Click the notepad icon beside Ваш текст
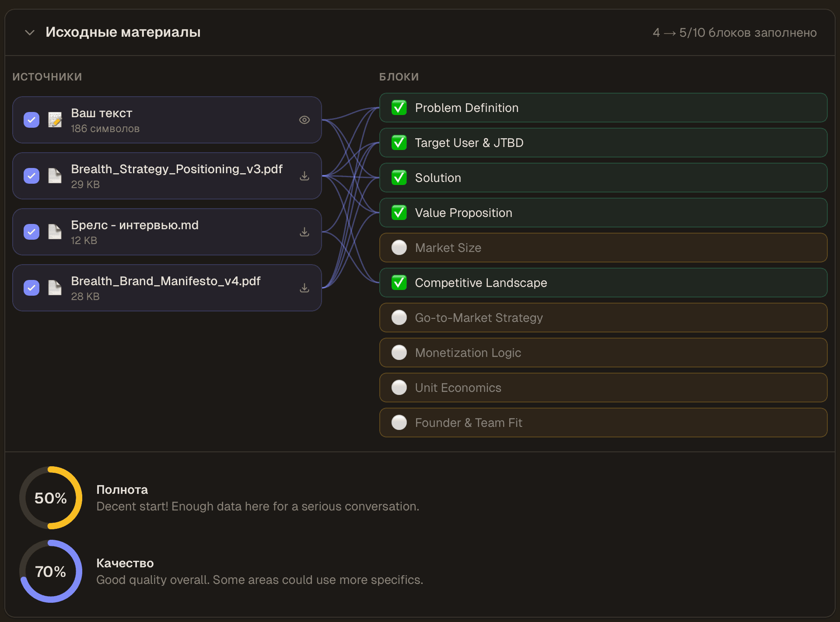 click(x=55, y=120)
